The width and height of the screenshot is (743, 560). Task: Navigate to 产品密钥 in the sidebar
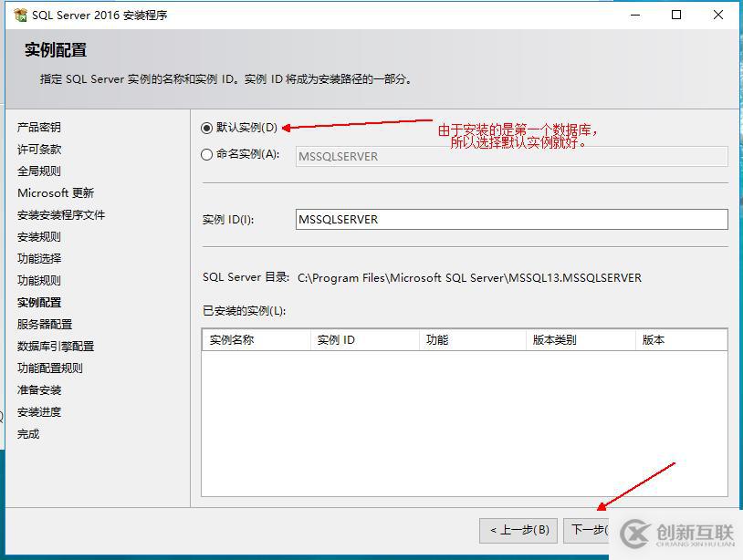pos(41,128)
